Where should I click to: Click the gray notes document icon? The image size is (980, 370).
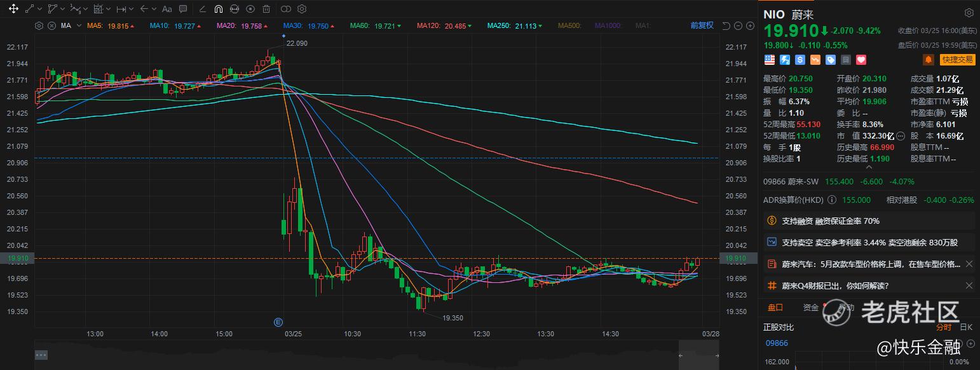pos(846,60)
